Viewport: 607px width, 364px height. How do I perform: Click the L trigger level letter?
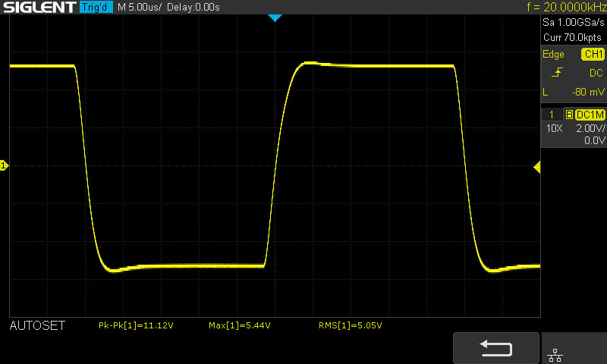(x=546, y=92)
